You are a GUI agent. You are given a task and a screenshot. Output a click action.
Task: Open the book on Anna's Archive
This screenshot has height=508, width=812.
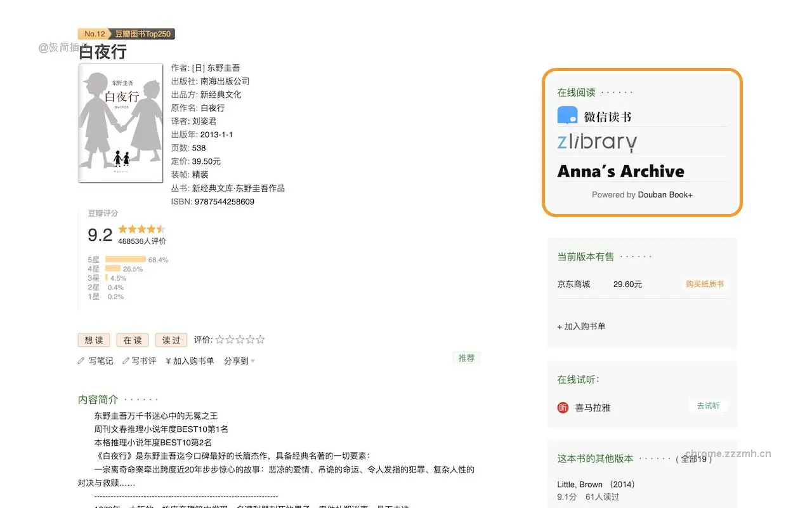click(621, 171)
